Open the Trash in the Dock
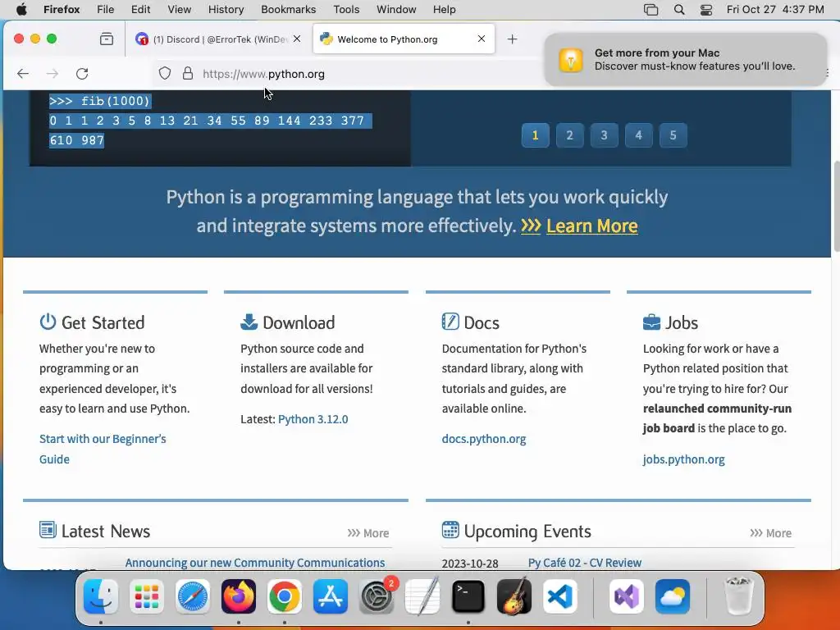 [x=738, y=596]
